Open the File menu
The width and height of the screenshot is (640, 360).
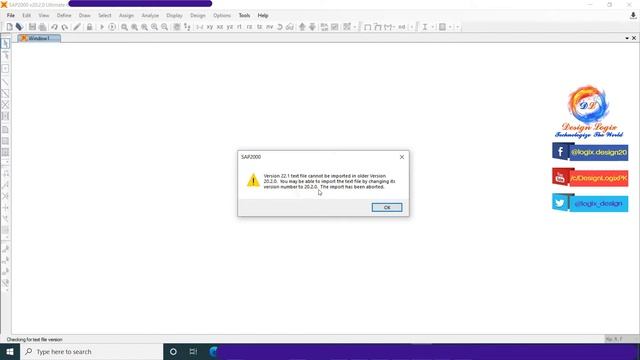click(11, 16)
